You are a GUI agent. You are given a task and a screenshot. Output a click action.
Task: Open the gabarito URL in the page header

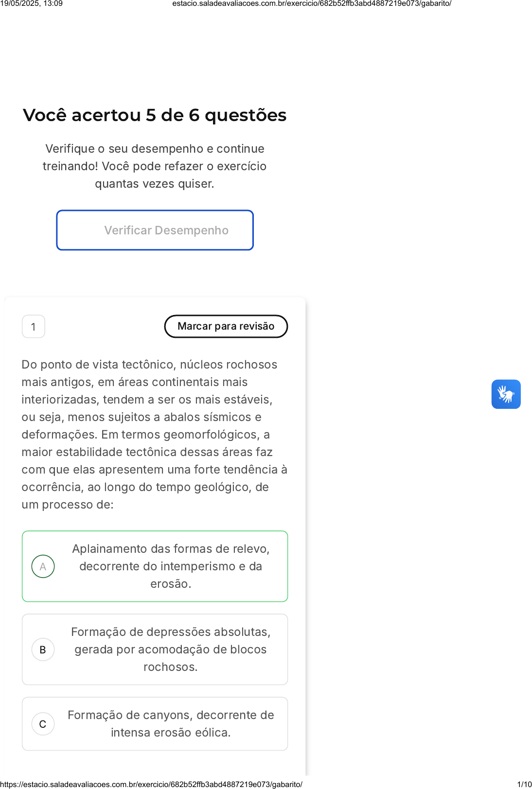coord(312,4)
